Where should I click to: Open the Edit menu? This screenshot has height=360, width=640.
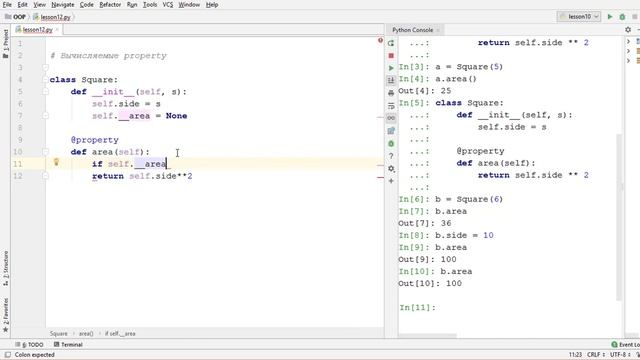(22, 5)
